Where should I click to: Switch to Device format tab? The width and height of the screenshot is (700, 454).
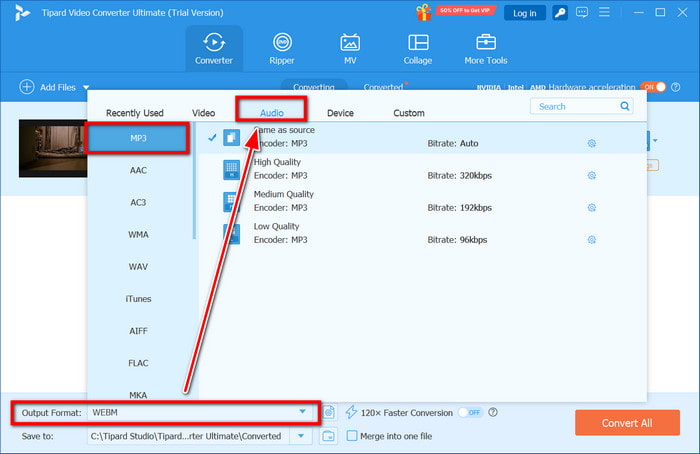pos(340,113)
